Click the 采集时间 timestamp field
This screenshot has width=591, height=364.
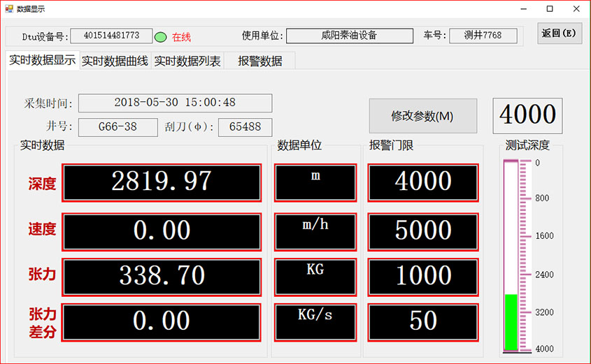[175, 103]
